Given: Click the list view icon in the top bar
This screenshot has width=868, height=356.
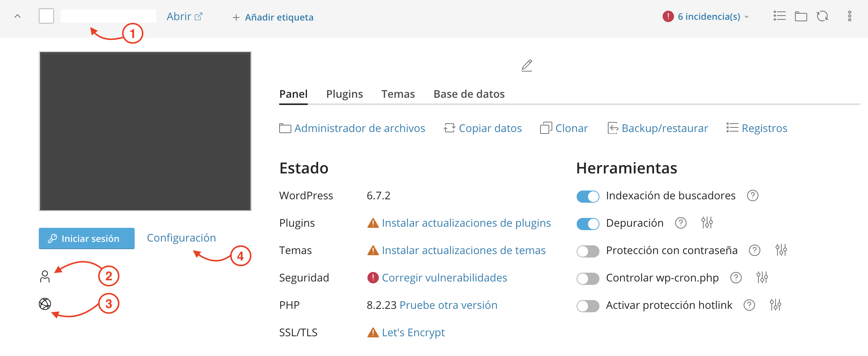Looking at the screenshot, I should coord(779,16).
